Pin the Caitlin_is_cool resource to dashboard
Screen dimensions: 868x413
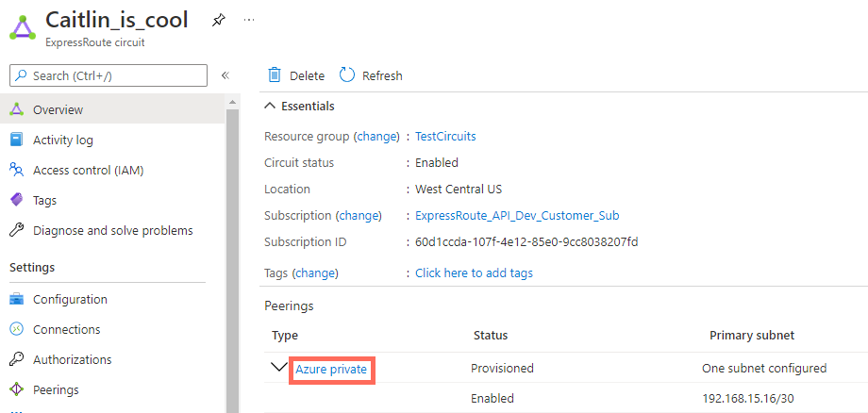coord(219,21)
